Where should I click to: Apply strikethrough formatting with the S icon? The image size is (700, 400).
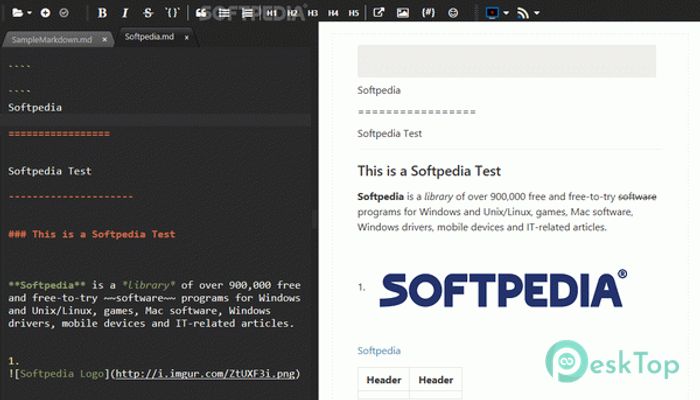tap(148, 13)
